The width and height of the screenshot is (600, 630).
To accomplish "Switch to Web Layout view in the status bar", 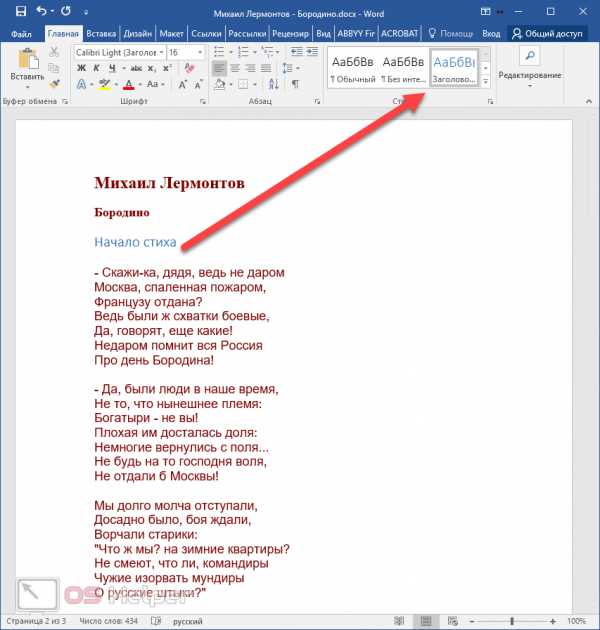I will [x=453, y=621].
